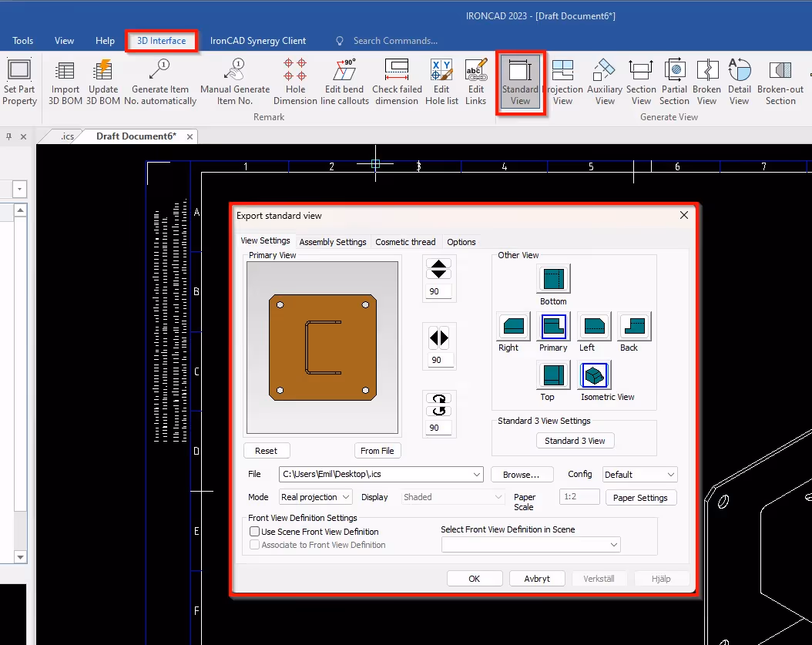Enable Use Scene Front View Definition
This screenshot has width=812, height=645.
tap(254, 531)
